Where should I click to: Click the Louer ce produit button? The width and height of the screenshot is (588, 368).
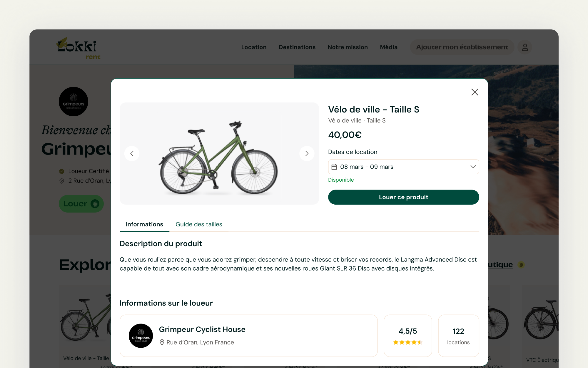403,197
